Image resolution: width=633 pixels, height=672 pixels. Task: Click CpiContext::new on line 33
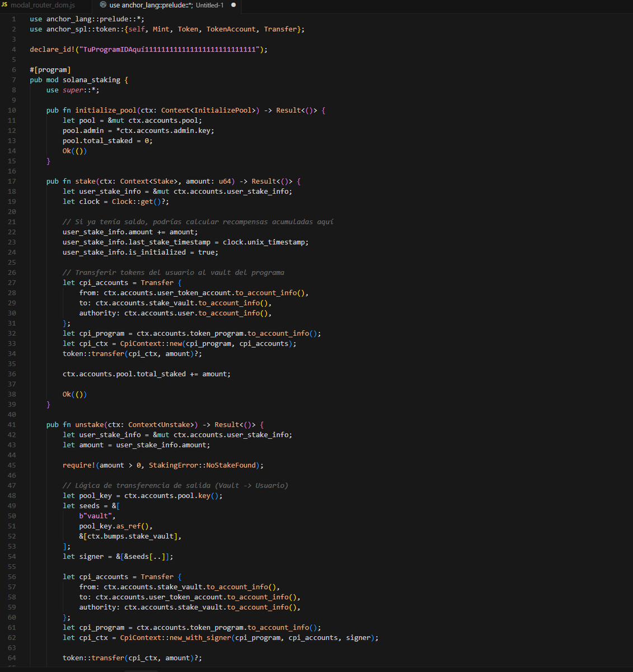tap(151, 343)
